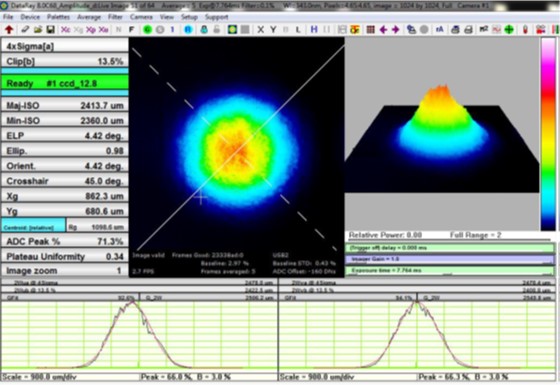This screenshot has width=560, height=385.
Task: Click the green plus cross icon
Action: point(509,30)
